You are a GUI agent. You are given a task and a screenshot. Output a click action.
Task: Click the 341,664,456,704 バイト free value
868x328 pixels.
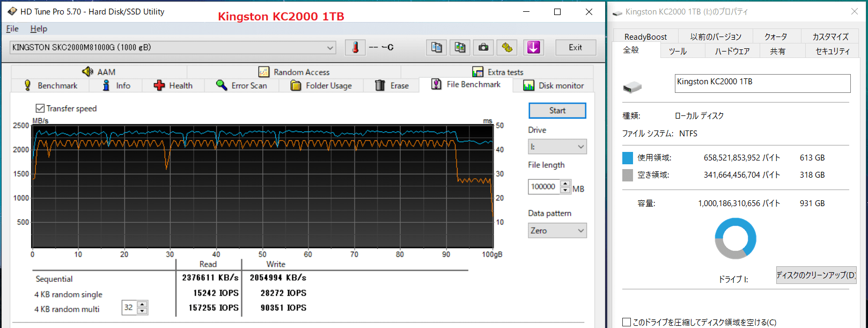(x=742, y=175)
